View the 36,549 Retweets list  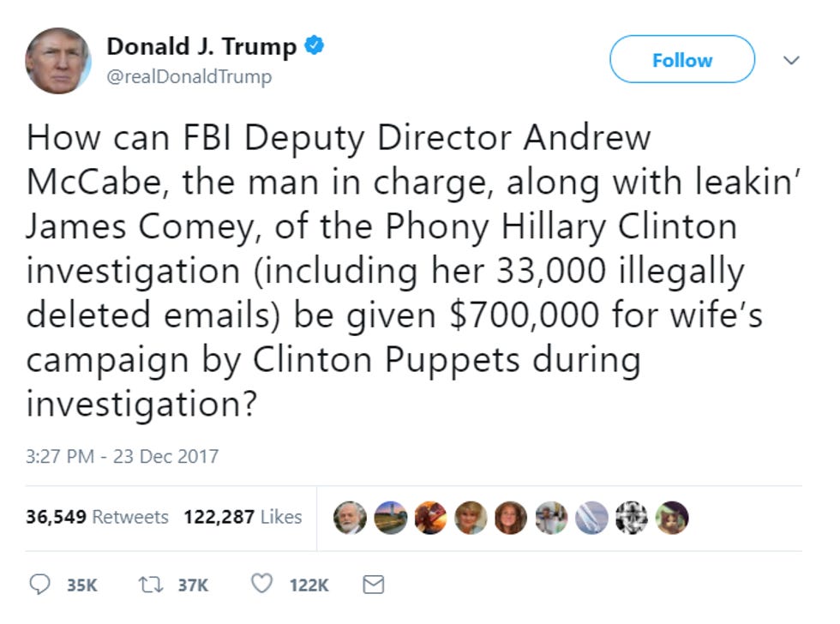[x=97, y=517]
